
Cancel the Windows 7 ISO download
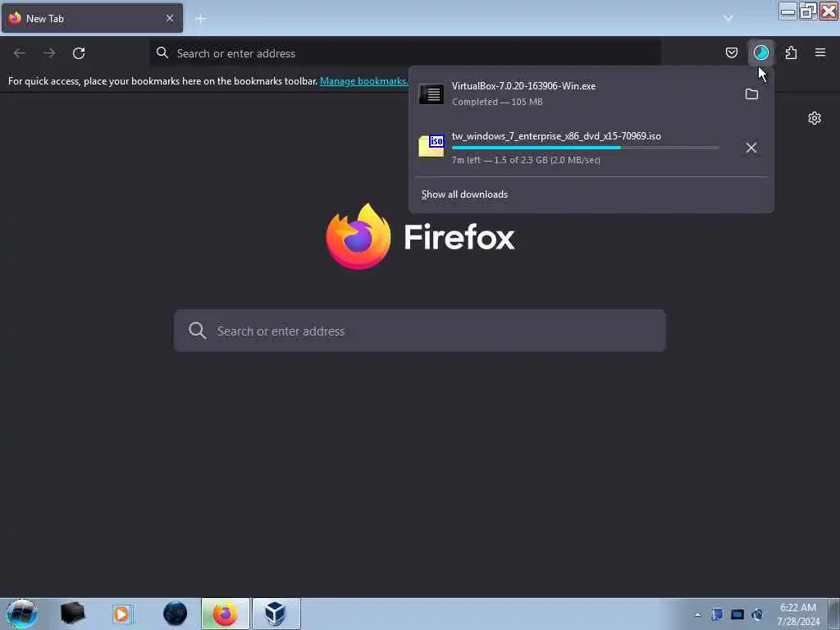point(751,148)
